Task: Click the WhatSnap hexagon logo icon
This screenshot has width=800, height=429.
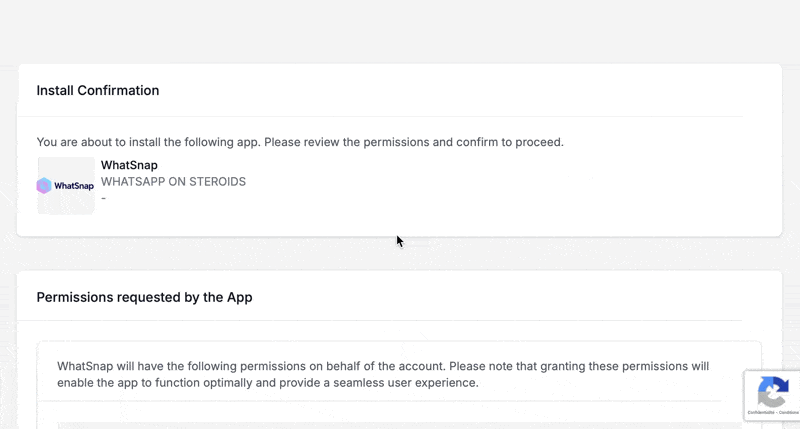Action: [x=44, y=186]
